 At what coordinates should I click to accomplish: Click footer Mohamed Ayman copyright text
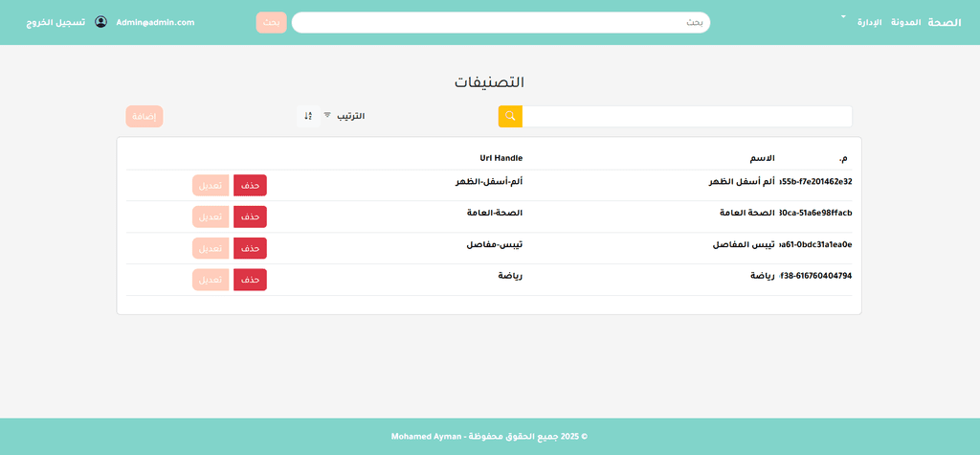click(489, 436)
